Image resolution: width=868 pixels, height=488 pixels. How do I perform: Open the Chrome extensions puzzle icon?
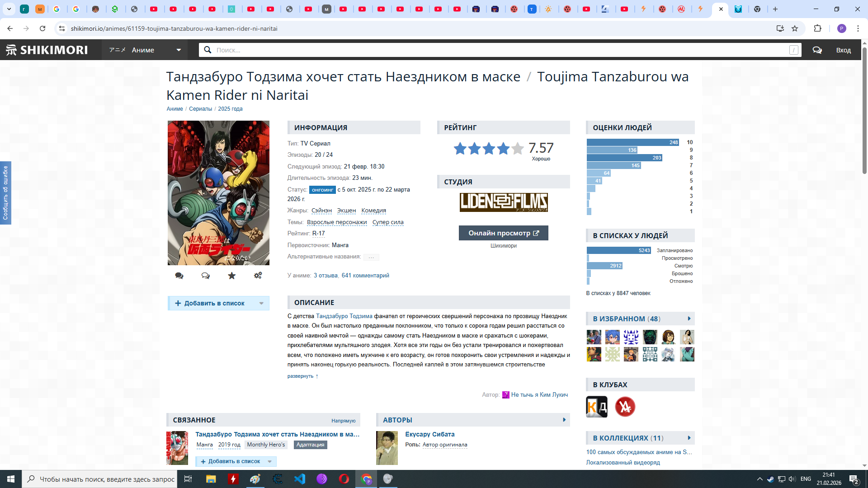[817, 28]
